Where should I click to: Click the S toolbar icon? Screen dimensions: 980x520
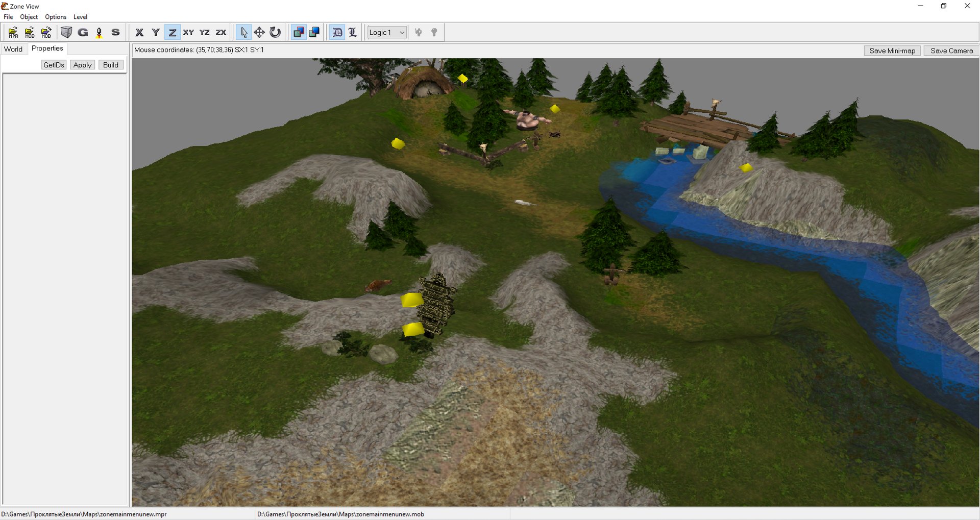point(115,33)
